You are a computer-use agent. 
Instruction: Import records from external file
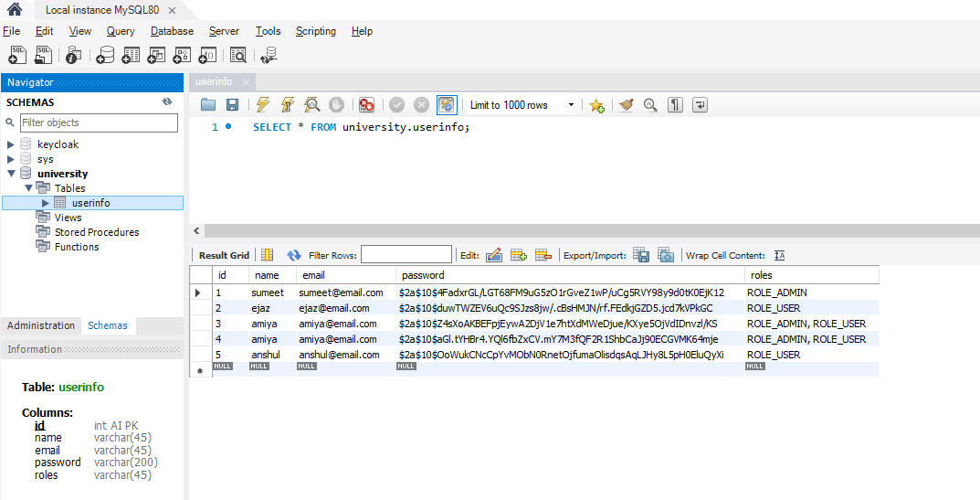666,255
